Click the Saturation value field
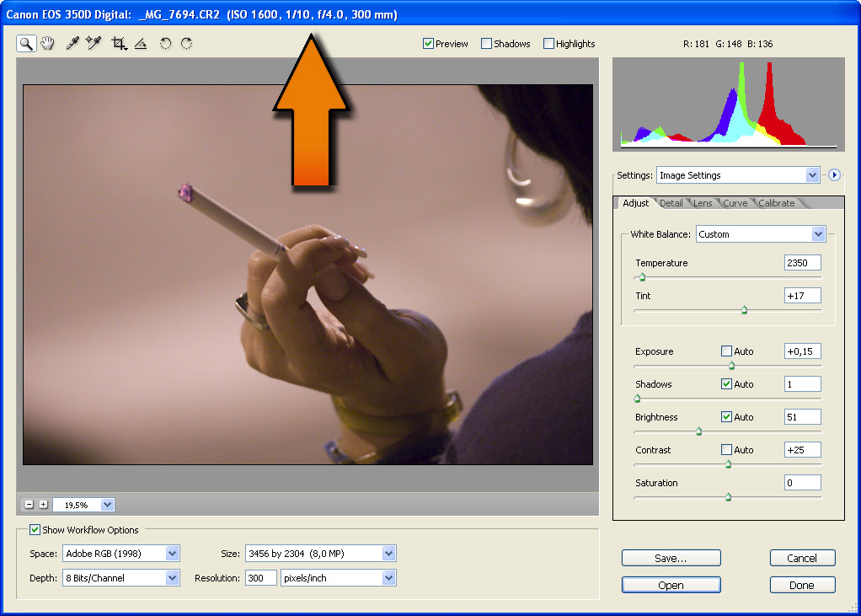 (x=802, y=483)
